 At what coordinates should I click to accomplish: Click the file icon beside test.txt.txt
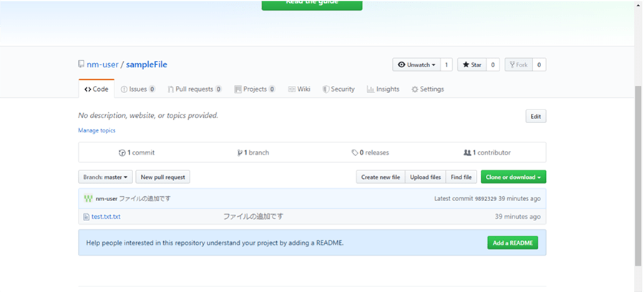(x=87, y=216)
